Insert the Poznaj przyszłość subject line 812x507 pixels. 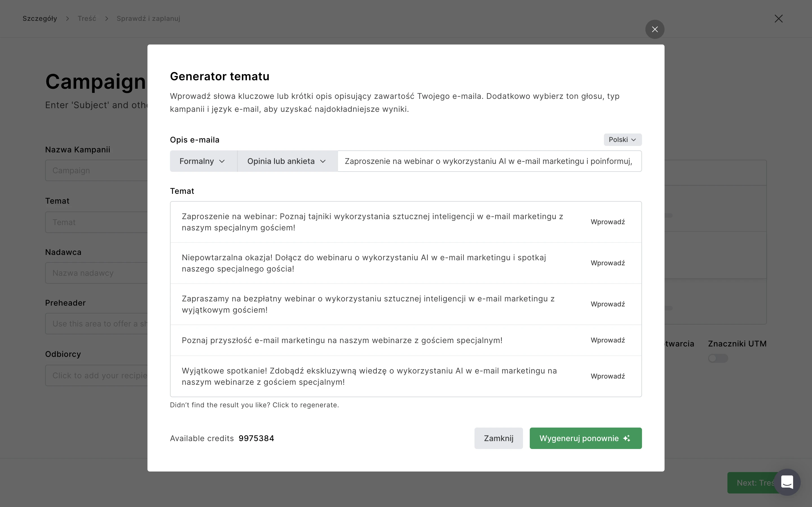coord(608,340)
